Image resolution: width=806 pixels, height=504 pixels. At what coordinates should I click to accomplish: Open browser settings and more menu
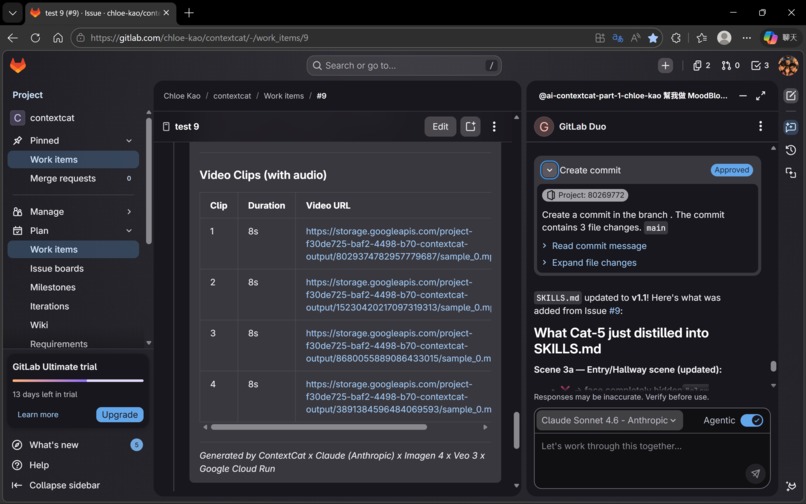tap(746, 38)
